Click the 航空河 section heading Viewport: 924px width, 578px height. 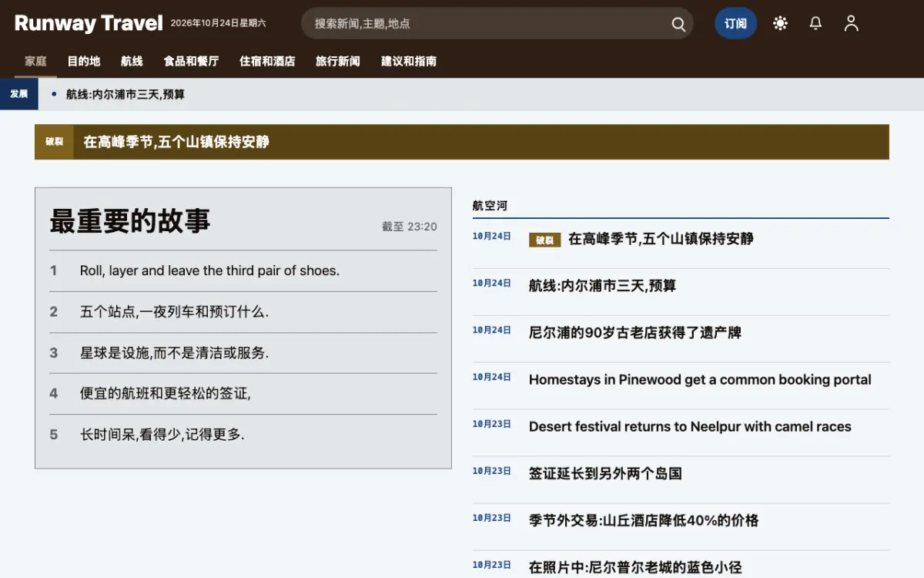pyautogui.click(x=490, y=206)
